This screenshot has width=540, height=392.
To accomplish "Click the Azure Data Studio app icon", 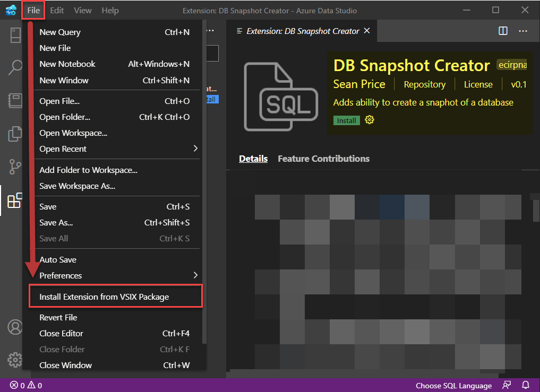I will pos(11,10).
